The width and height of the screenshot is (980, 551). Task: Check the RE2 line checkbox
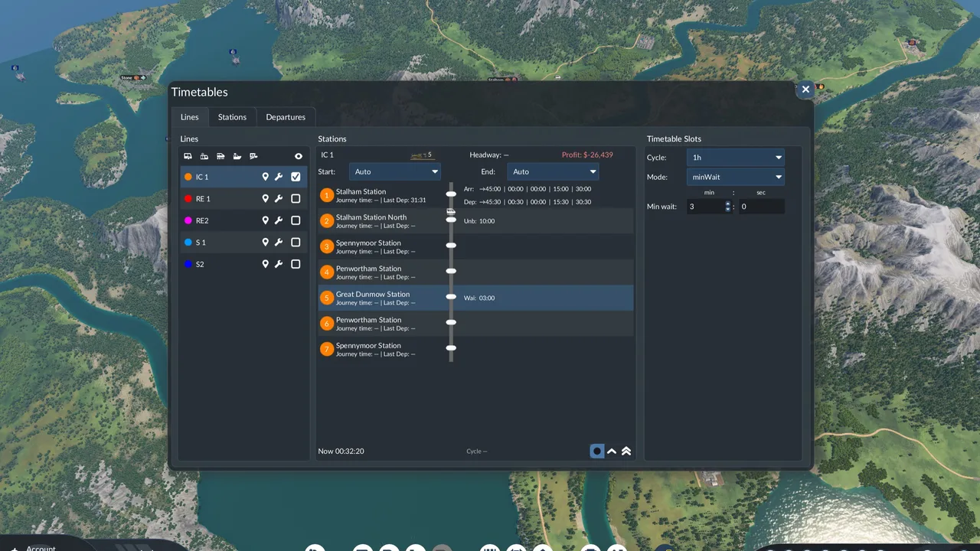coord(296,220)
